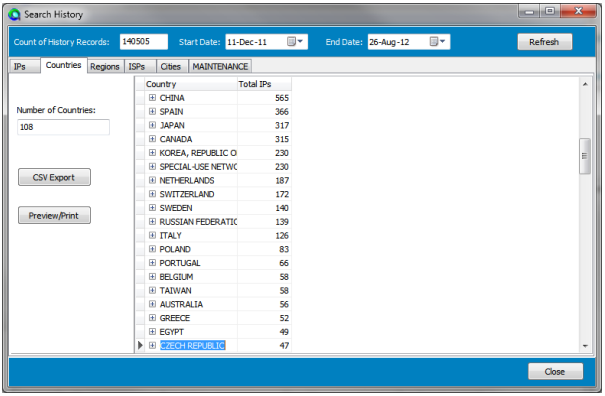Click the GREECE total value 52

tap(284, 318)
